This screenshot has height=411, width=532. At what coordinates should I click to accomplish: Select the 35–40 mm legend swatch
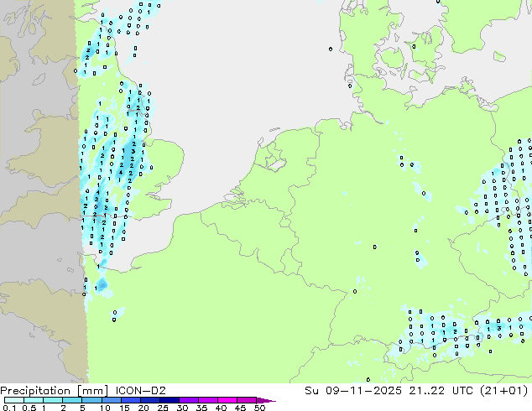click(207, 400)
